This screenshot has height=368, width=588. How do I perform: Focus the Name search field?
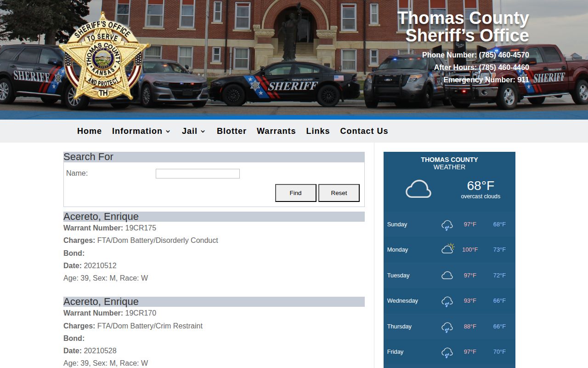point(198,173)
